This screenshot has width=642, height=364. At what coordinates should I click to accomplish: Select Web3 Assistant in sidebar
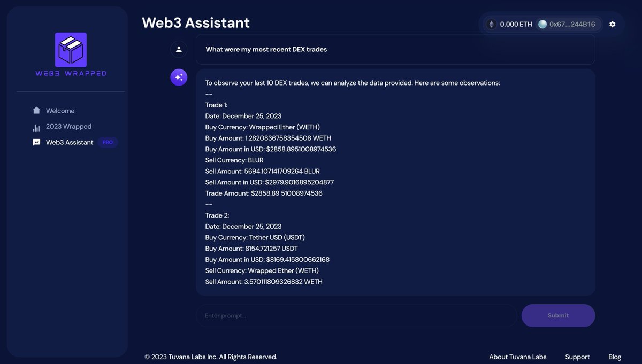pos(70,142)
